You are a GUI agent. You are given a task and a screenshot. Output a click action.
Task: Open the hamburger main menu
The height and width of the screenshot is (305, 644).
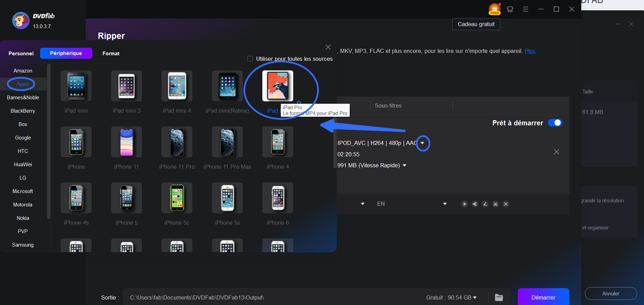pos(525,9)
